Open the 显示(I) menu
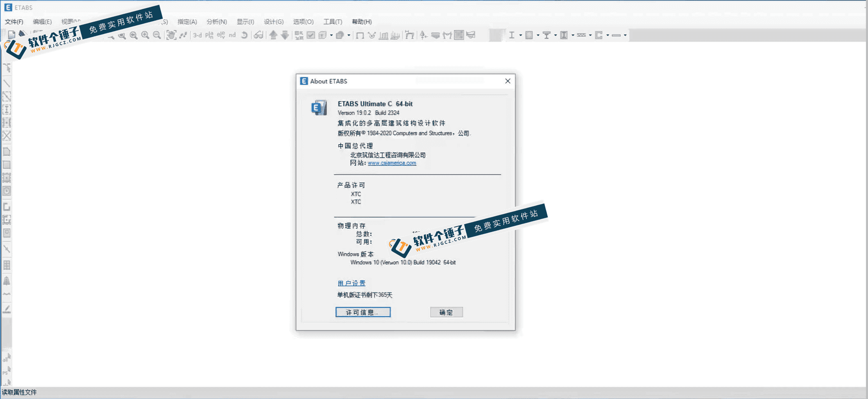Viewport: 868px width, 399px height. pyautogui.click(x=245, y=22)
